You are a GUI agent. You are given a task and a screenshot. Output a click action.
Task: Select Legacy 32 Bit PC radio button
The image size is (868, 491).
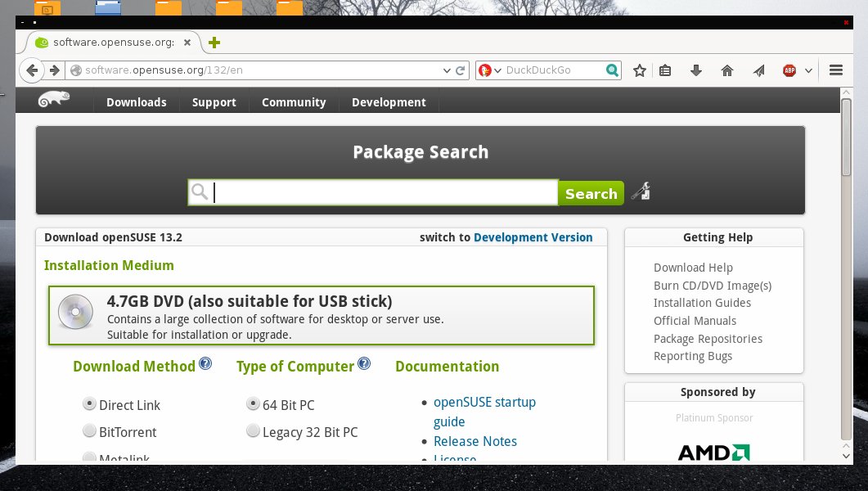coord(253,430)
